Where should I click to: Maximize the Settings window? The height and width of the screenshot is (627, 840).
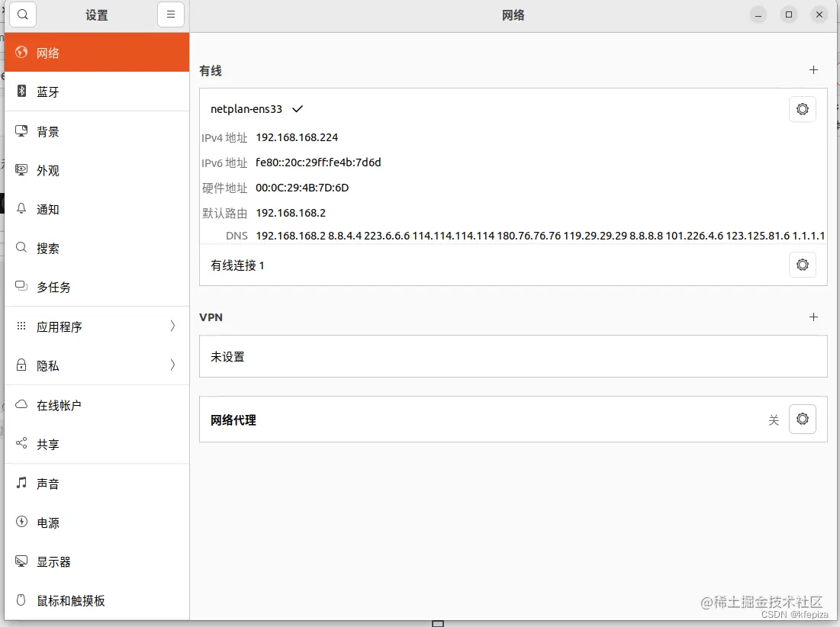789,15
